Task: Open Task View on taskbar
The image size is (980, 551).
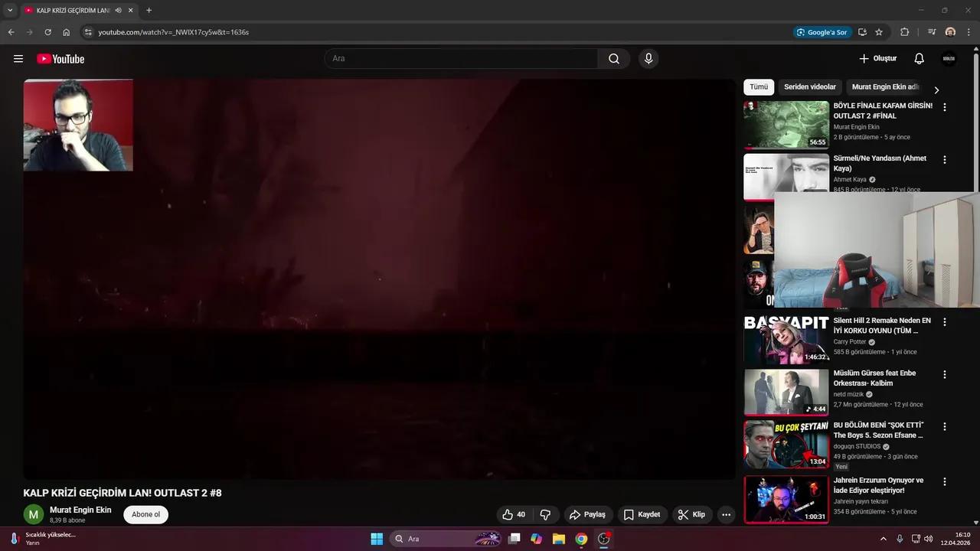Action: pos(514,539)
